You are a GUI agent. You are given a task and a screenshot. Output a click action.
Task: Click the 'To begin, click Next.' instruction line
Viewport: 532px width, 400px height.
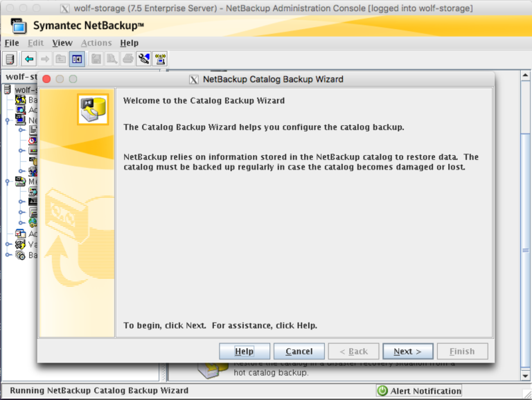(165, 325)
